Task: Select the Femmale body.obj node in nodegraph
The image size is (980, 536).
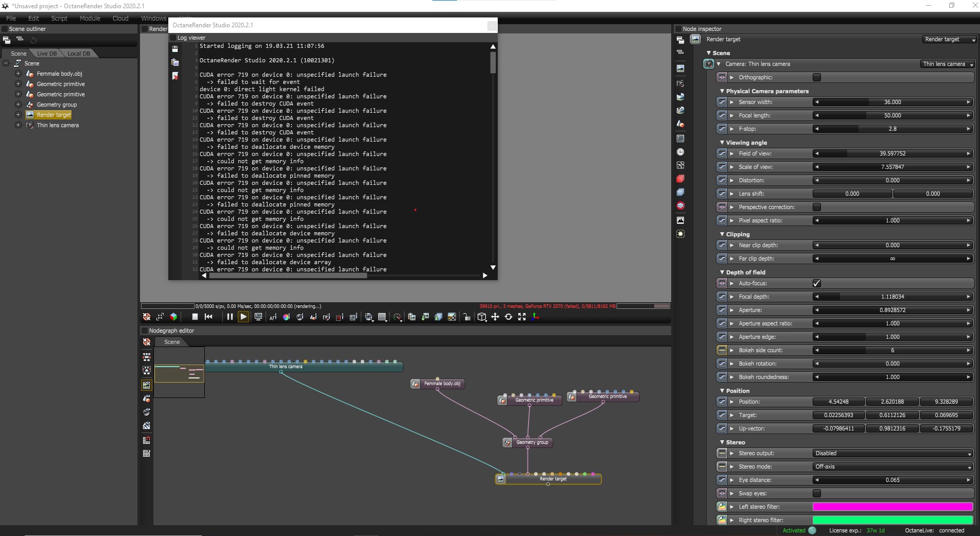Action: pos(437,384)
